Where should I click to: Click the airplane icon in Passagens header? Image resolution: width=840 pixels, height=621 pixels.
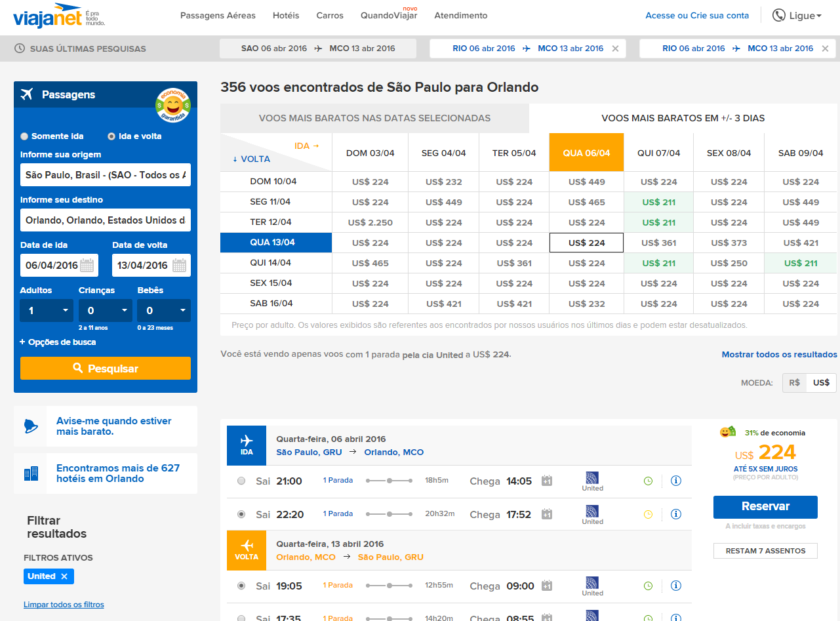pos(27,94)
